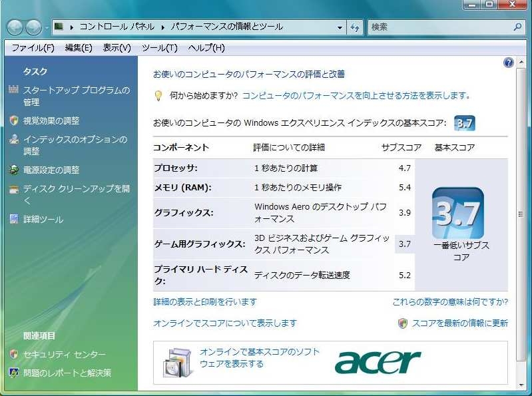
Task: Open ディスク クリーンアップを開く link
Action: [77, 194]
